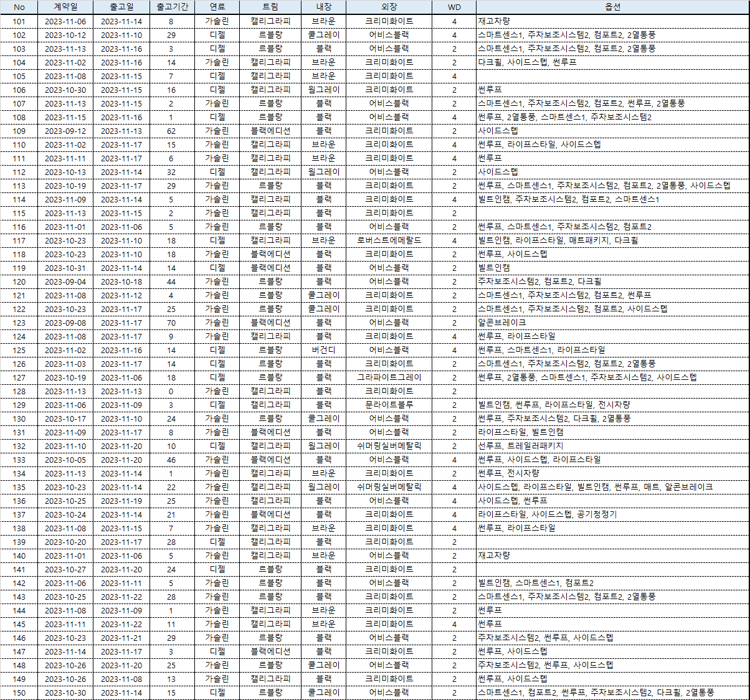This screenshot has height=700, width=750.
Task: Click the WD value in row 117
Action: coord(454,240)
